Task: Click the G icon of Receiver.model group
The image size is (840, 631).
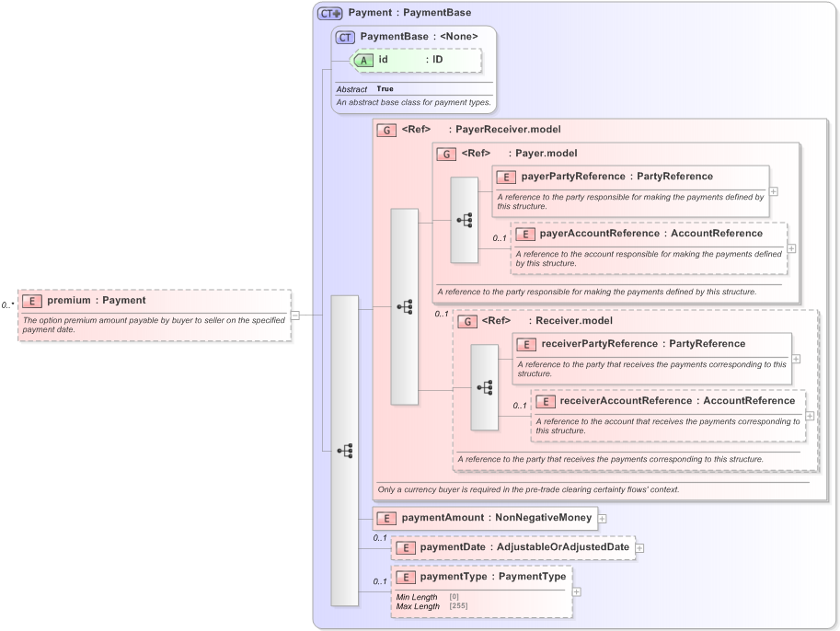Action: pyautogui.click(x=466, y=321)
